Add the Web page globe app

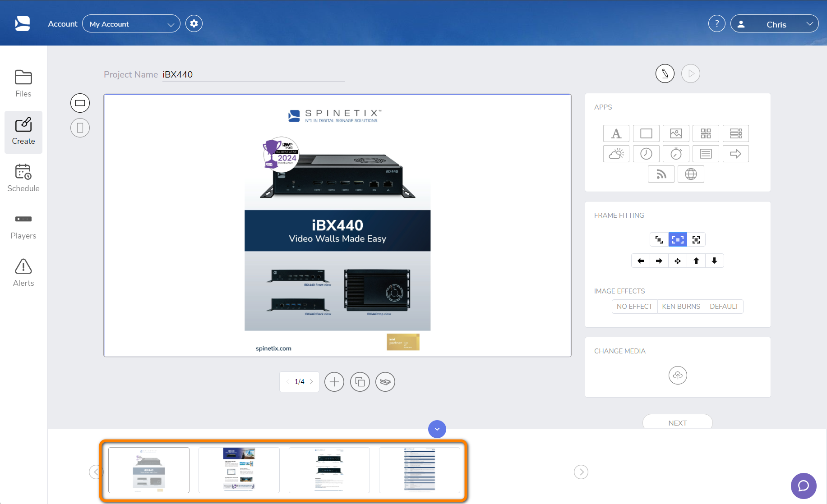click(691, 174)
